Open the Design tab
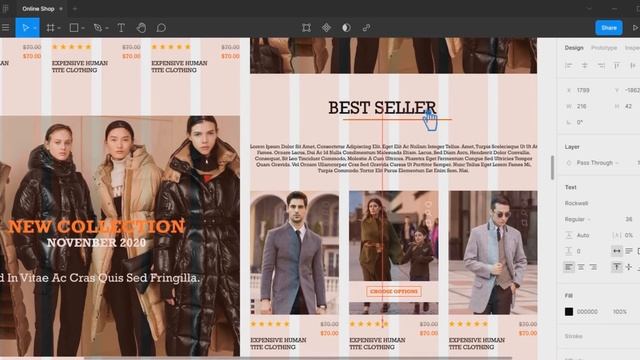The height and width of the screenshot is (360, 640). [x=574, y=48]
